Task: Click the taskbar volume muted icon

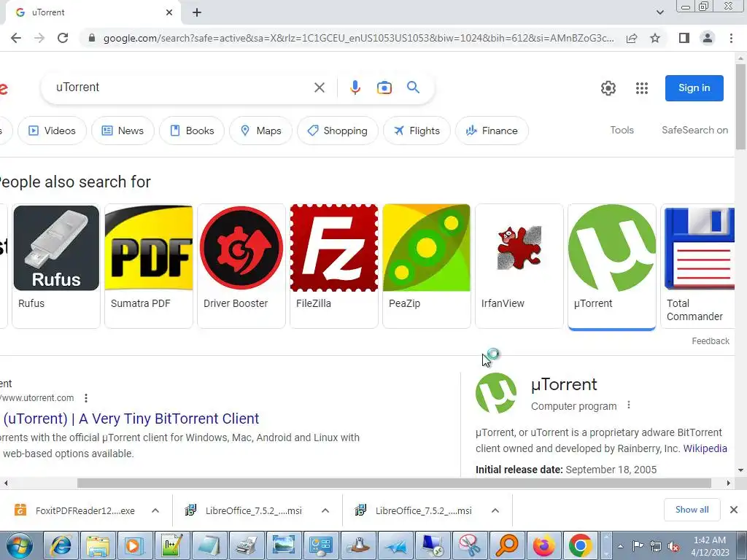Action: point(673,546)
